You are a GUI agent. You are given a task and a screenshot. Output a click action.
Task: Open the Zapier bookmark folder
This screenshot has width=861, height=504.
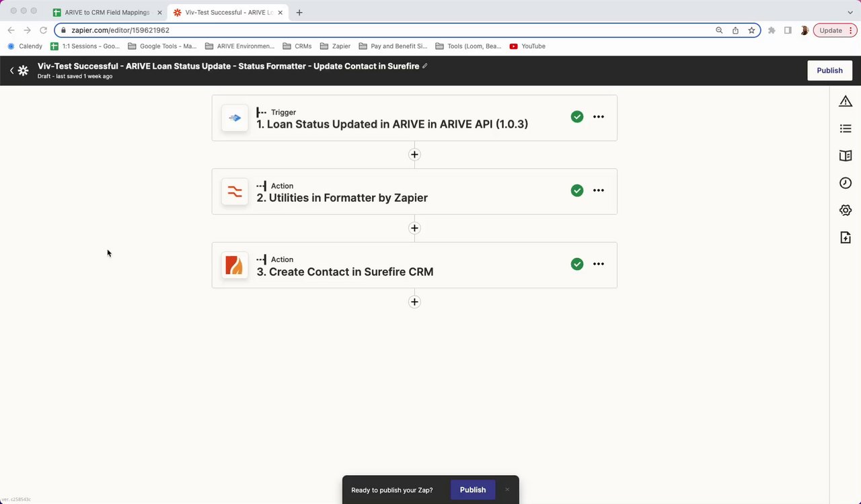(335, 46)
